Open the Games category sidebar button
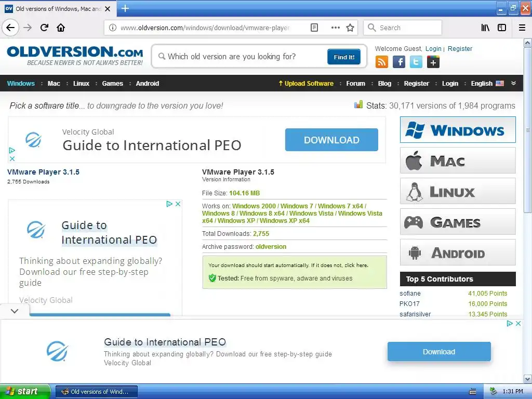The width and height of the screenshot is (532, 399). pyautogui.click(x=458, y=222)
